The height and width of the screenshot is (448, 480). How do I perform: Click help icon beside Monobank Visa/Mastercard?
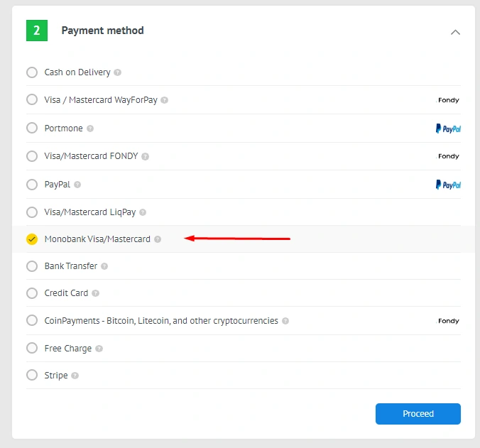click(158, 239)
